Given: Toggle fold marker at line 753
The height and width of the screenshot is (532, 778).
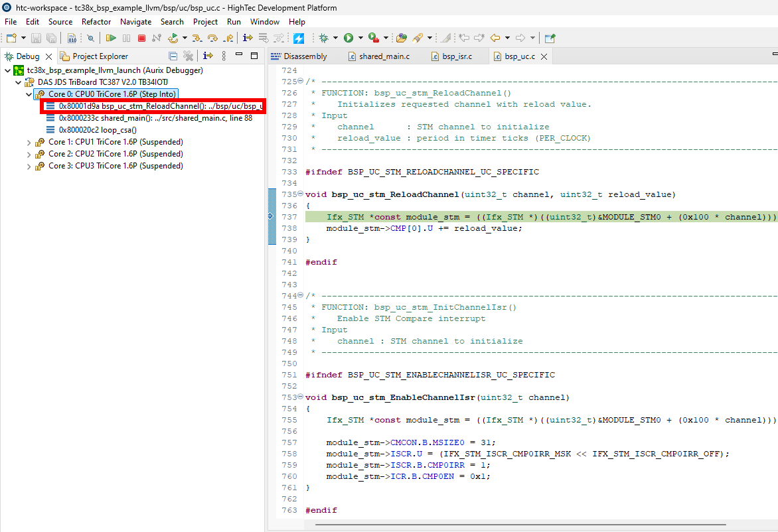Looking at the screenshot, I should click(x=300, y=397).
